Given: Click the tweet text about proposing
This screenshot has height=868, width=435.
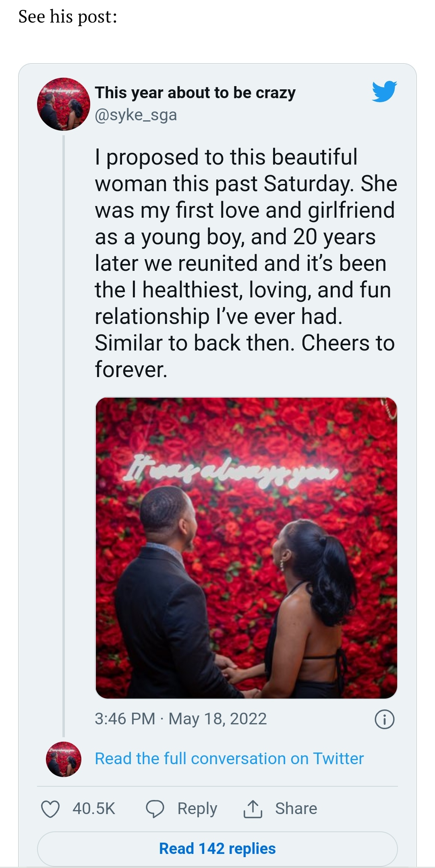Looking at the screenshot, I should 246,263.
